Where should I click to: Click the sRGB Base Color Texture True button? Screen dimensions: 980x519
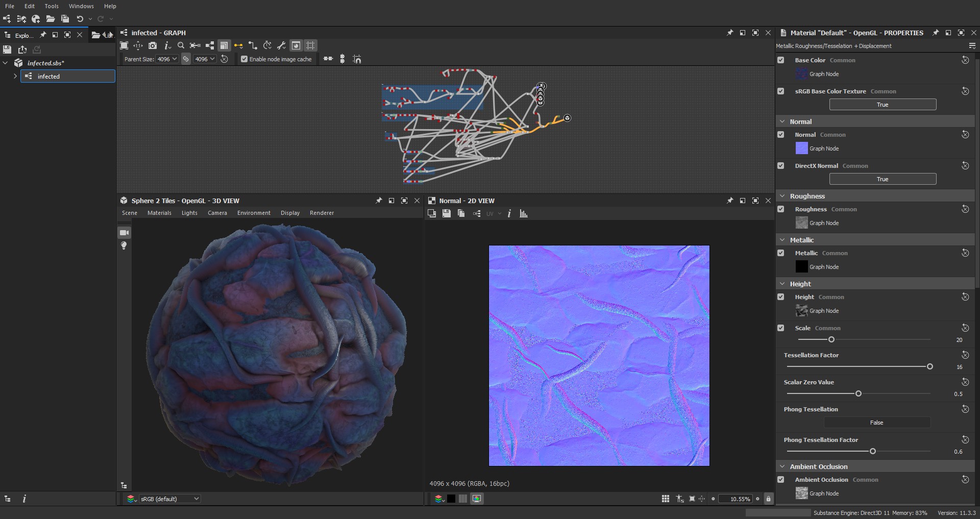pyautogui.click(x=883, y=105)
